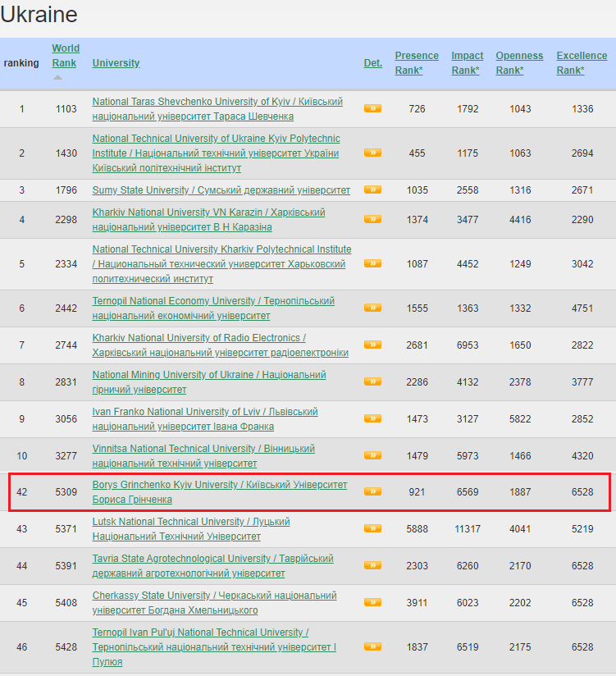Viewport: 616px width, 676px height.
Task: Click details arrow for Cherkassy State University
Action: click(x=372, y=602)
